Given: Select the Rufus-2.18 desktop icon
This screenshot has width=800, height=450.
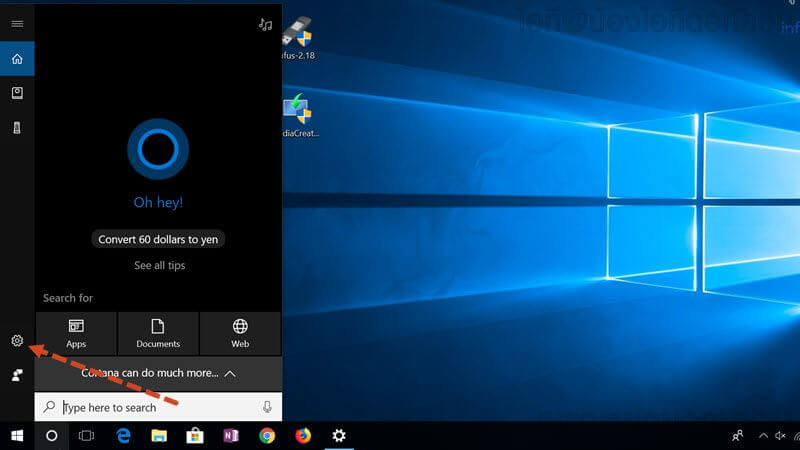Looking at the screenshot, I should 298,38.
